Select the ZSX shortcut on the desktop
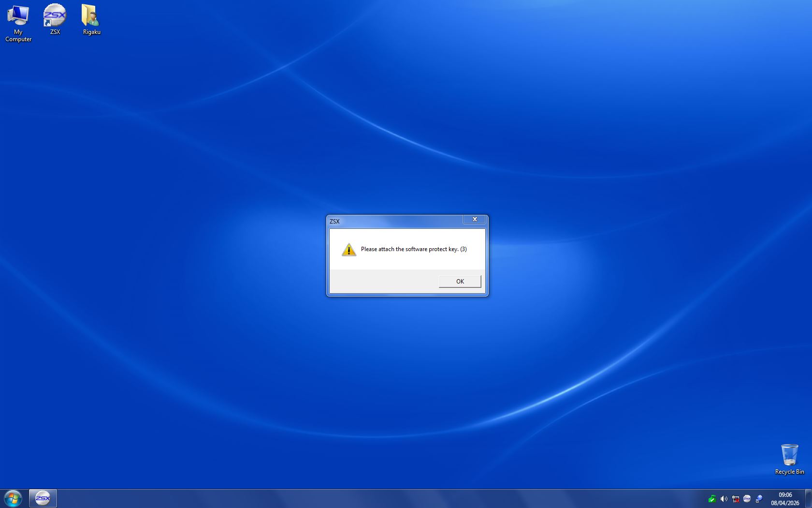 (x=55, y=19)
